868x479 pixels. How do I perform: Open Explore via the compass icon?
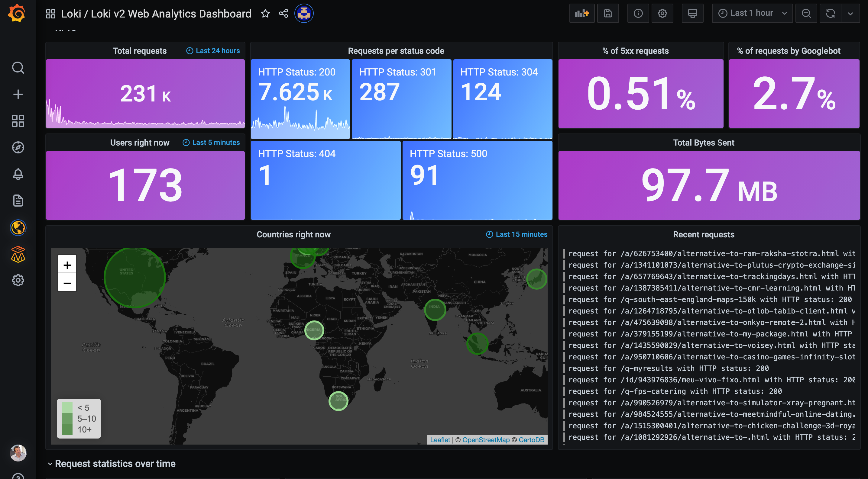(18, 147)
